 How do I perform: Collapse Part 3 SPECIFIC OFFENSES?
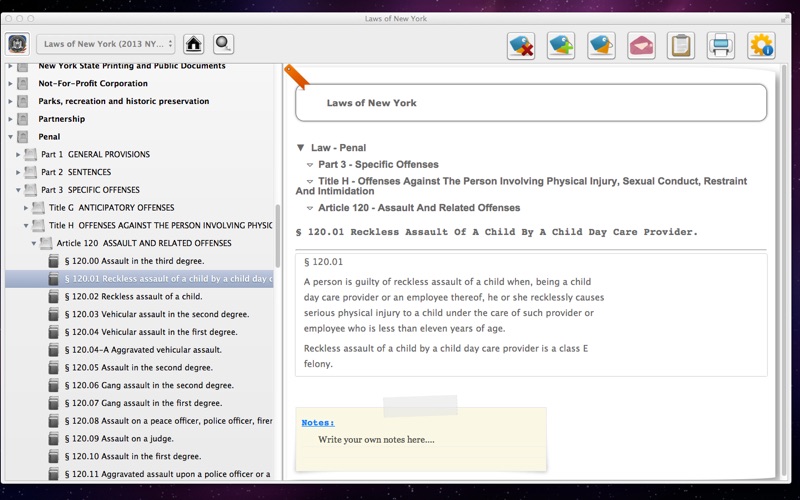tap(18, 190)
